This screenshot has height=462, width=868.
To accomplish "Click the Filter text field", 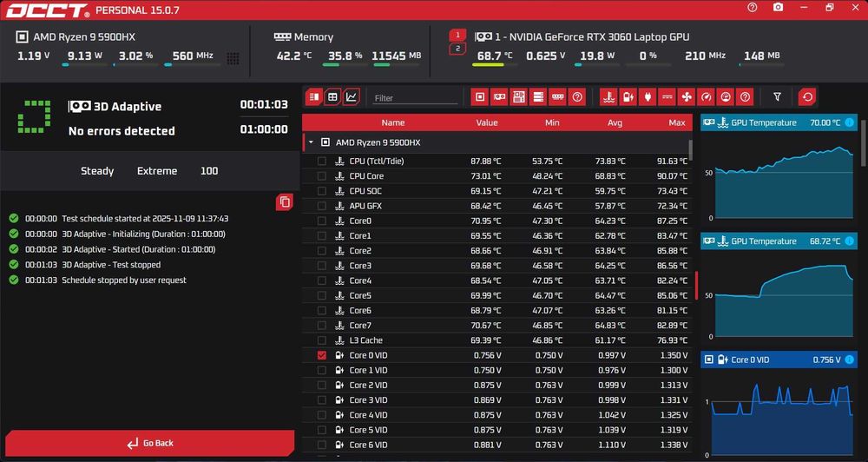I will [415, 98].
